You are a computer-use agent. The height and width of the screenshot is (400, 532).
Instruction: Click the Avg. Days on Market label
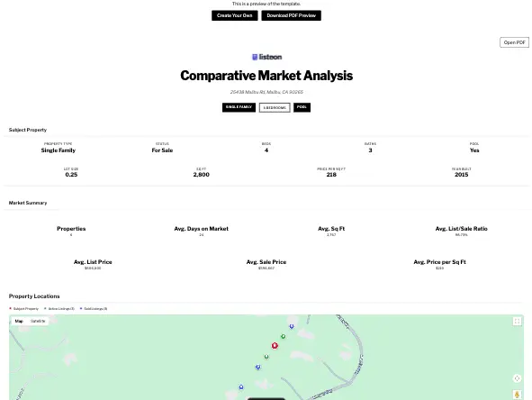click(202, 229)
